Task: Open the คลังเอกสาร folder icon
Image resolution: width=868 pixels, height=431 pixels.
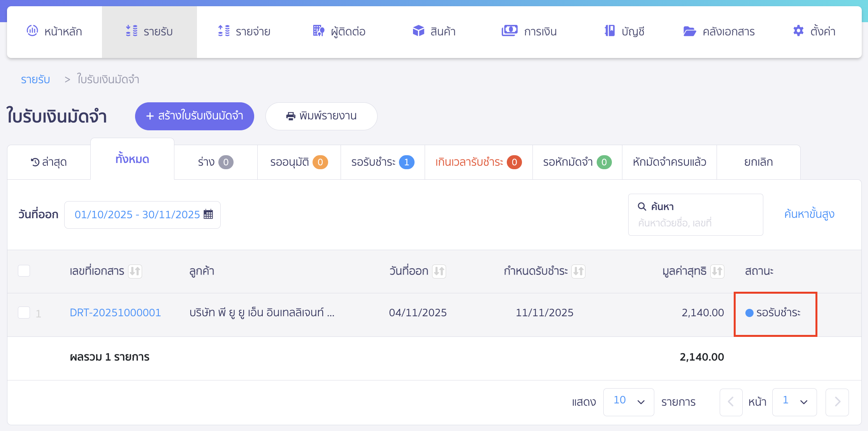Action: [689, 31]
